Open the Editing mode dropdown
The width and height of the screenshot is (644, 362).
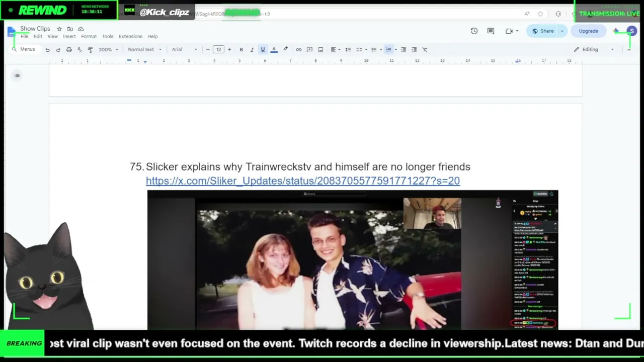coord(594,50)
